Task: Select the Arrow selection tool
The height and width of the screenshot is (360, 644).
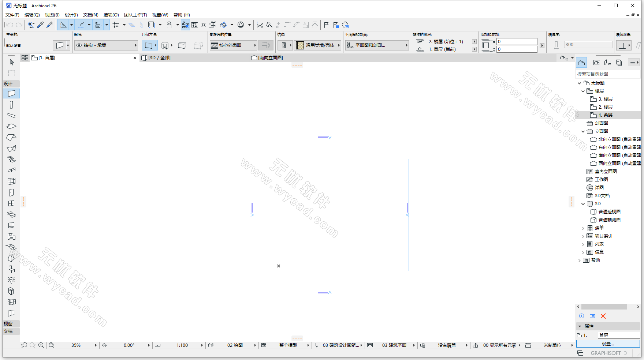Action: (11, 62)
